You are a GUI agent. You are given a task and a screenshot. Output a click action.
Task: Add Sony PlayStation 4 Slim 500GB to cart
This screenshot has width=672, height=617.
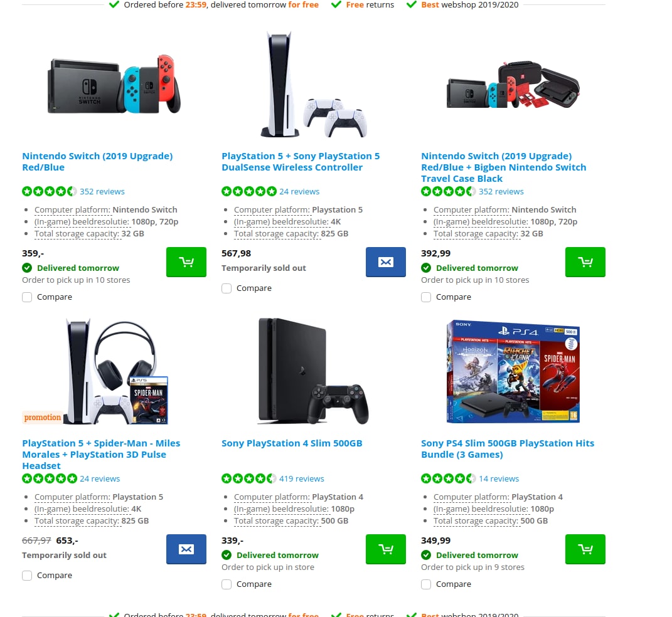(x=385, y=549)
